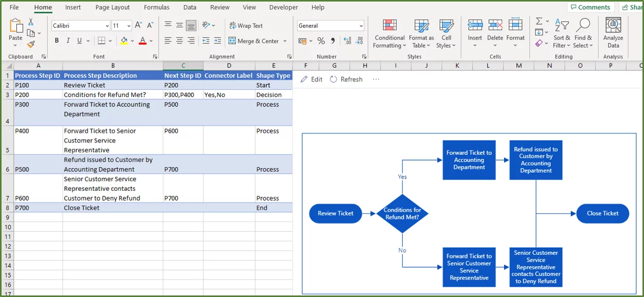Open Format as Table gallery
Screen dimensions: 644x297
tap(421, 33)
